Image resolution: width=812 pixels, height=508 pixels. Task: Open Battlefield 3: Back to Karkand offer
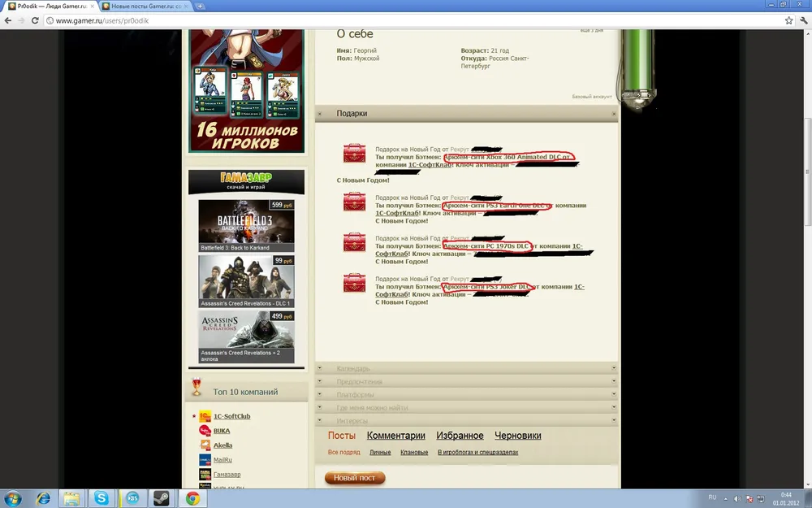(247, 226)
